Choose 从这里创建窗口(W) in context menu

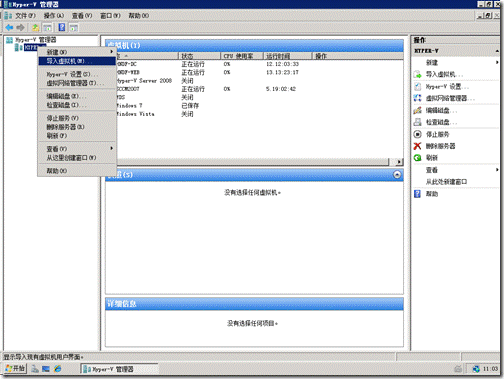point(77,158)
